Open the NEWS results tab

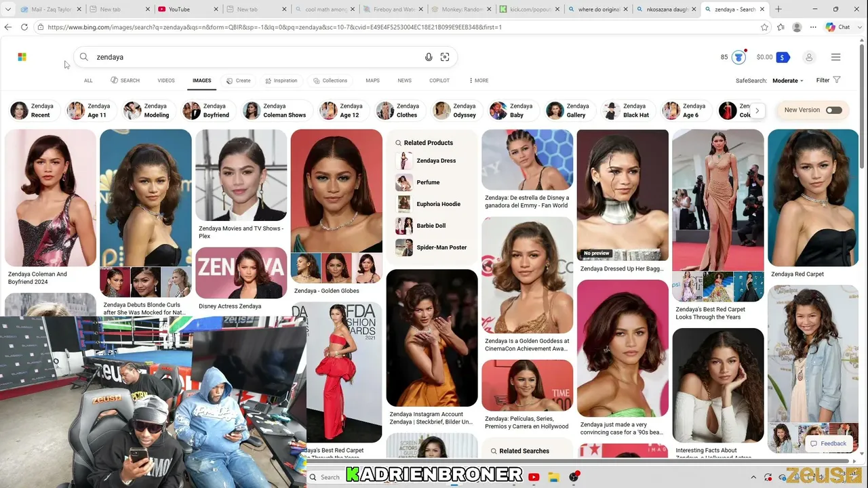pos(405,81)
